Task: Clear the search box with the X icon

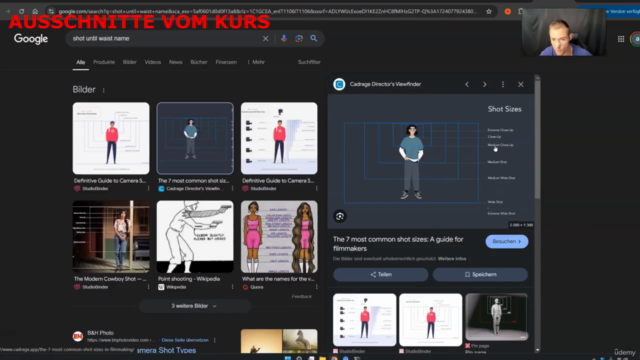Action: click(x=265, y=38)
